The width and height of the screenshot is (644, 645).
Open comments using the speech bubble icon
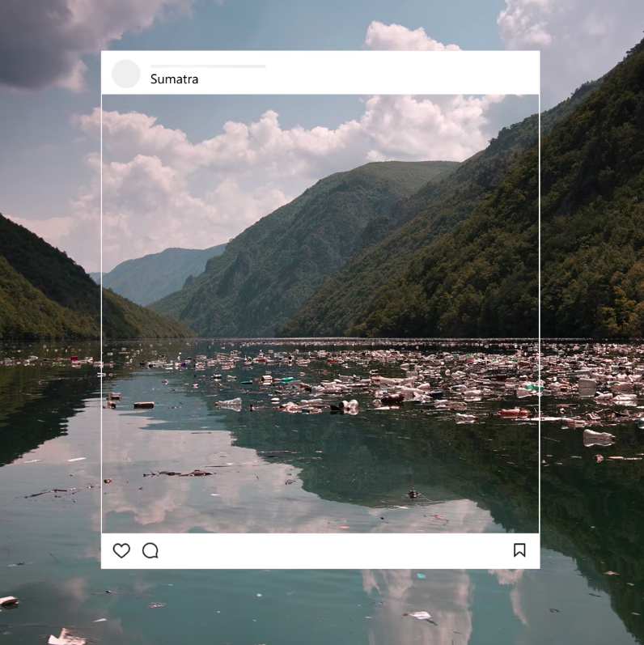[x=150, y=550]
